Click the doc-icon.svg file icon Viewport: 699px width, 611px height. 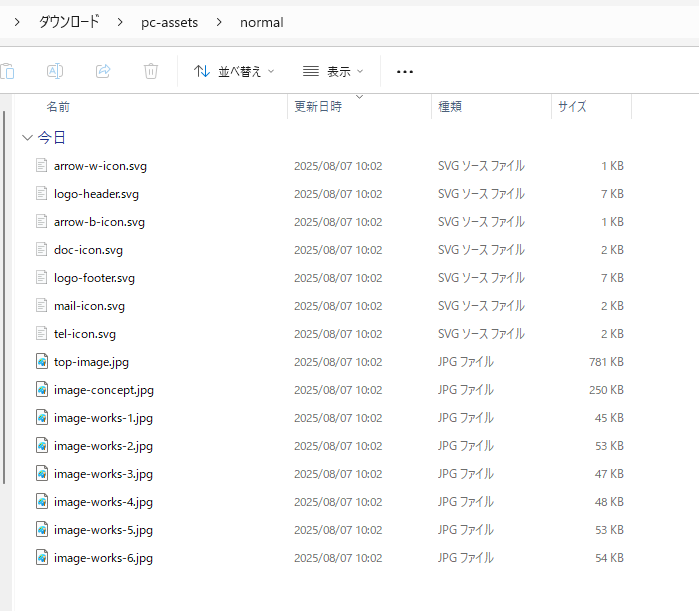tap(41, 250)
